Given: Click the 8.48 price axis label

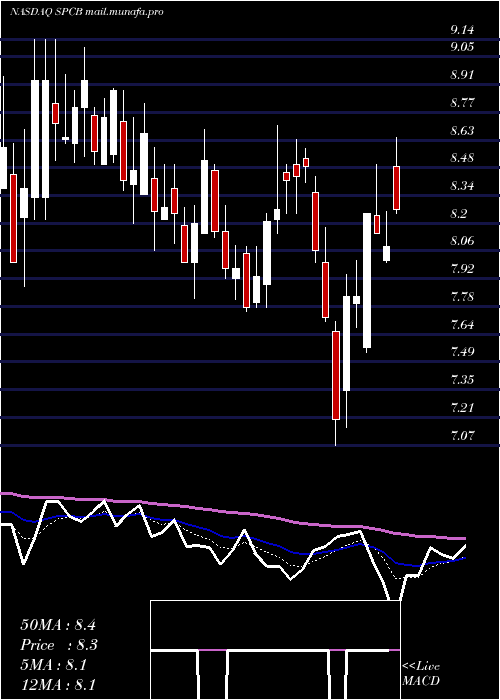Looking at the screenshot, I should (462, 158).
